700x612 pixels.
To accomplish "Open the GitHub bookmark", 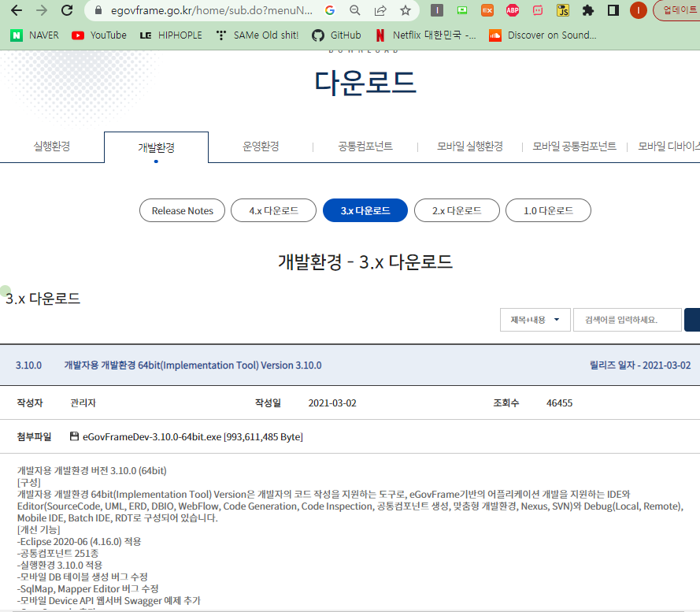I will pos(336,35).
